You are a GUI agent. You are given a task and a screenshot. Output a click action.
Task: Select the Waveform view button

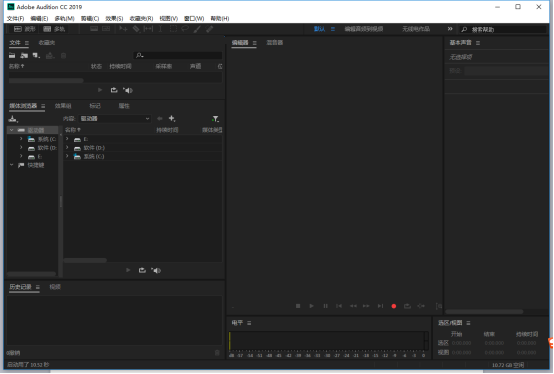point(24,29)
